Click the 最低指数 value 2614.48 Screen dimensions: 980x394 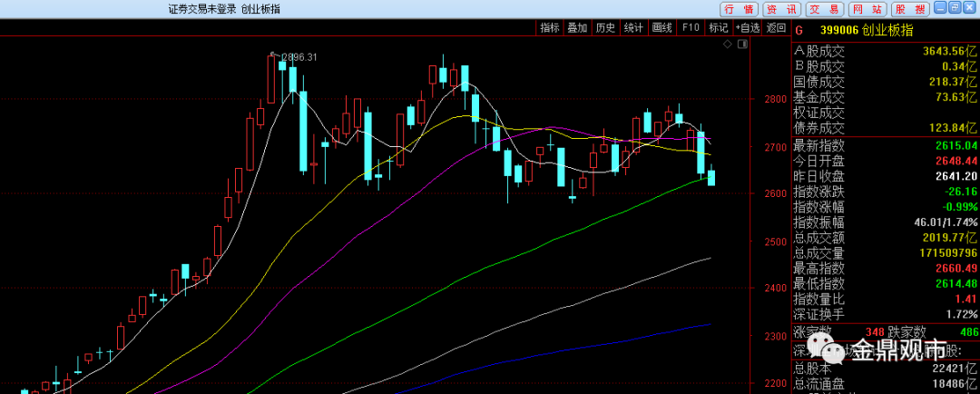point(955,284)
